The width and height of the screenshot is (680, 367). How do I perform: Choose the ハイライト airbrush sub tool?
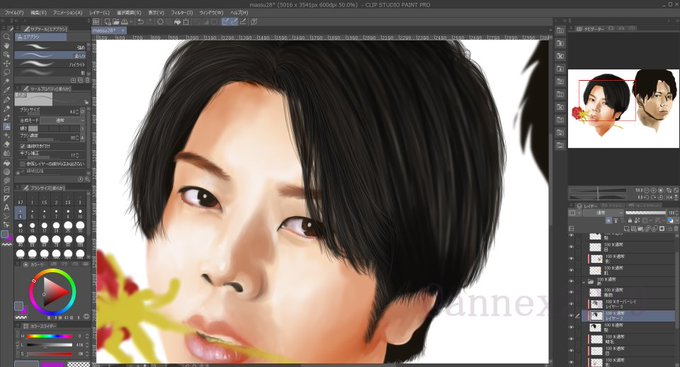[51, 64]
